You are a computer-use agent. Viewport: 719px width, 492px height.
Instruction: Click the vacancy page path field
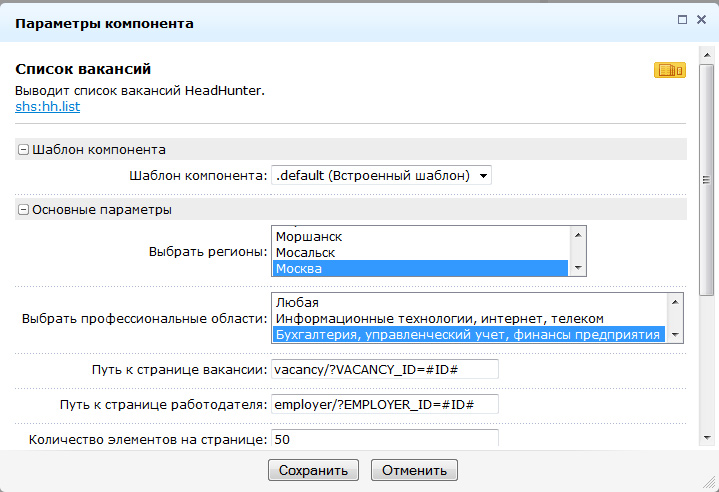click(384, 369)
